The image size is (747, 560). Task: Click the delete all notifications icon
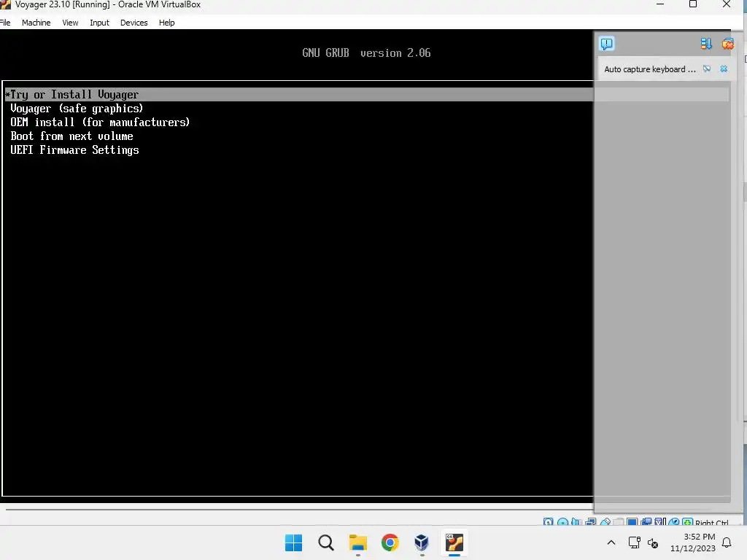[x=727, y=44]
